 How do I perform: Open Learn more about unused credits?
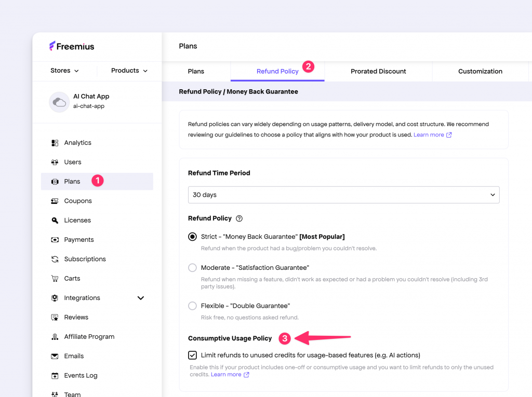[x=227, y=374]
